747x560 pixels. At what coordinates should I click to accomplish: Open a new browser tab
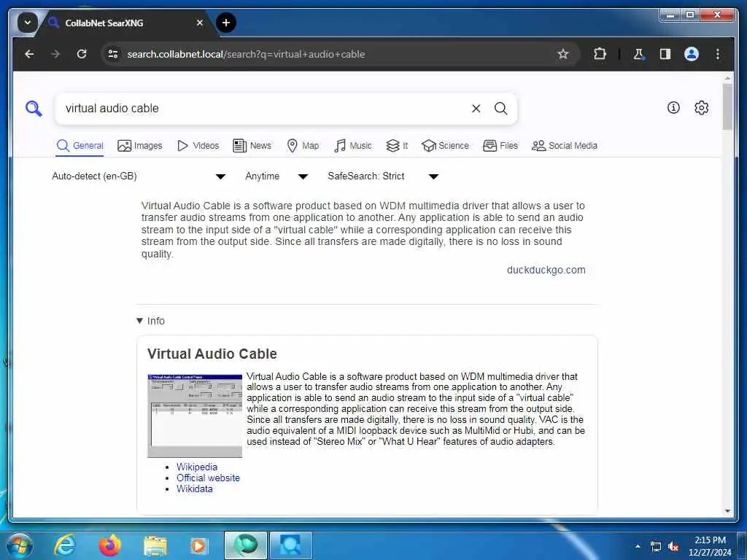(x=226, y=23)
